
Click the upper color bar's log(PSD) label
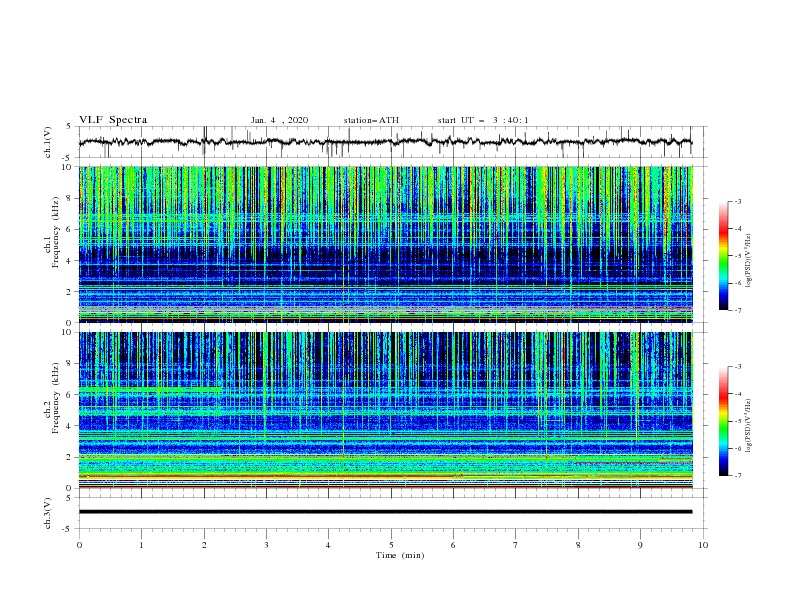coord(748,261)
